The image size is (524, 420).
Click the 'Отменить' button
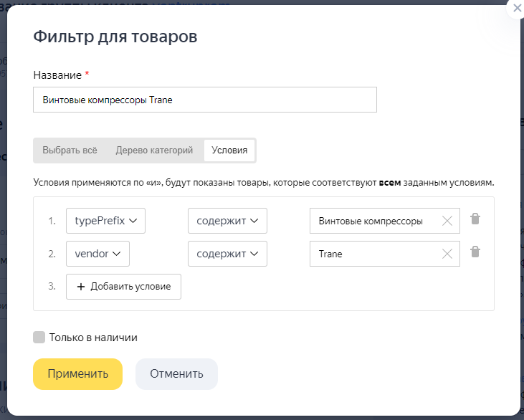(x=176, y=374)
